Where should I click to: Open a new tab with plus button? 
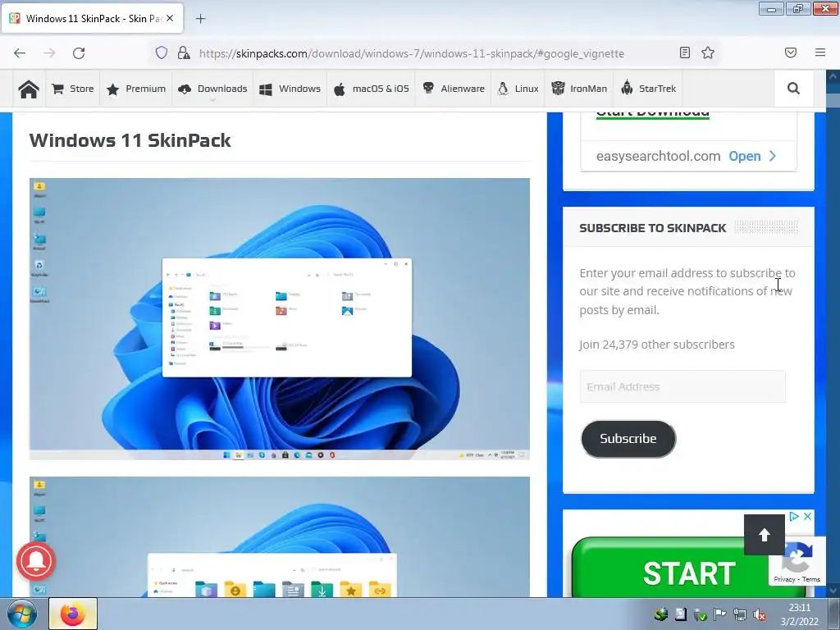[x=200, y=19]
